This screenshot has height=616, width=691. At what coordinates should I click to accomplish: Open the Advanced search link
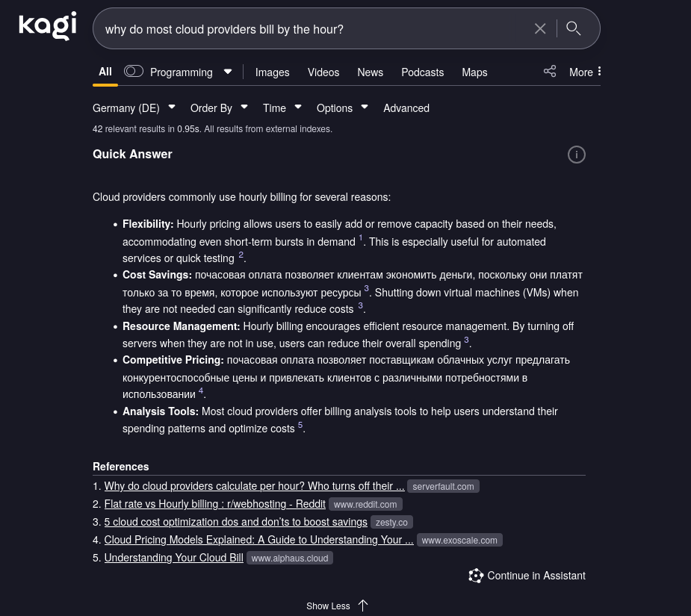[x=406, y=108]
